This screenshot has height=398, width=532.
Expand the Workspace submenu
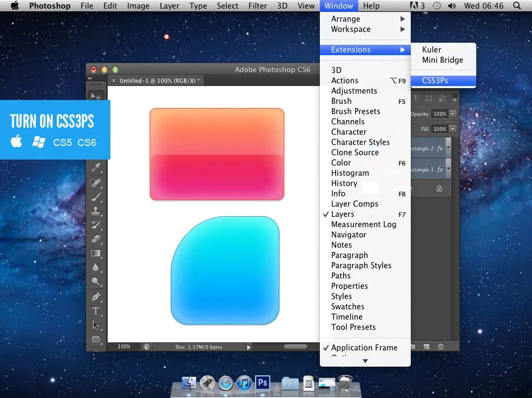click(365, 29)
